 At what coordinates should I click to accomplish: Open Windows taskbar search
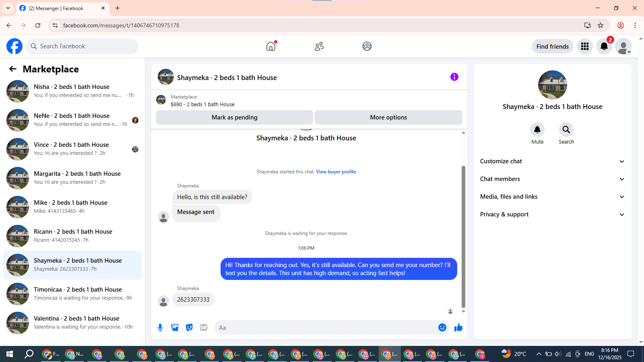pyautogui.click(x=29, y=354)
